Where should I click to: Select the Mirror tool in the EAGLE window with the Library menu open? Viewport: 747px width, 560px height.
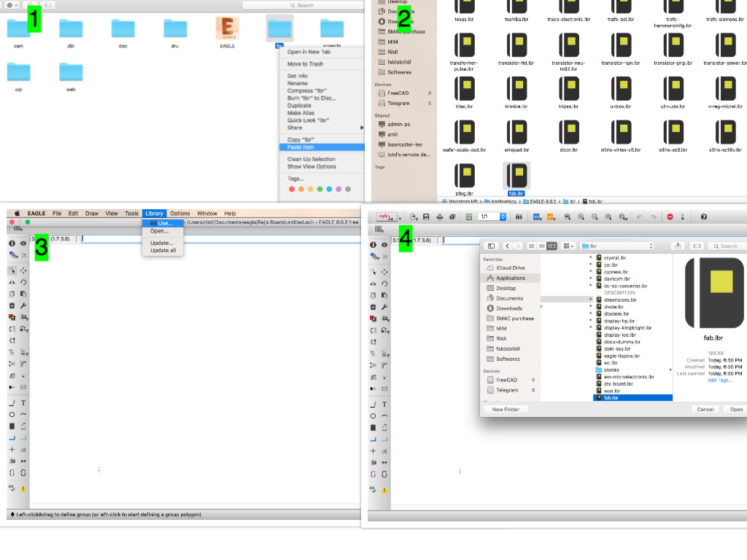[12, 282]
